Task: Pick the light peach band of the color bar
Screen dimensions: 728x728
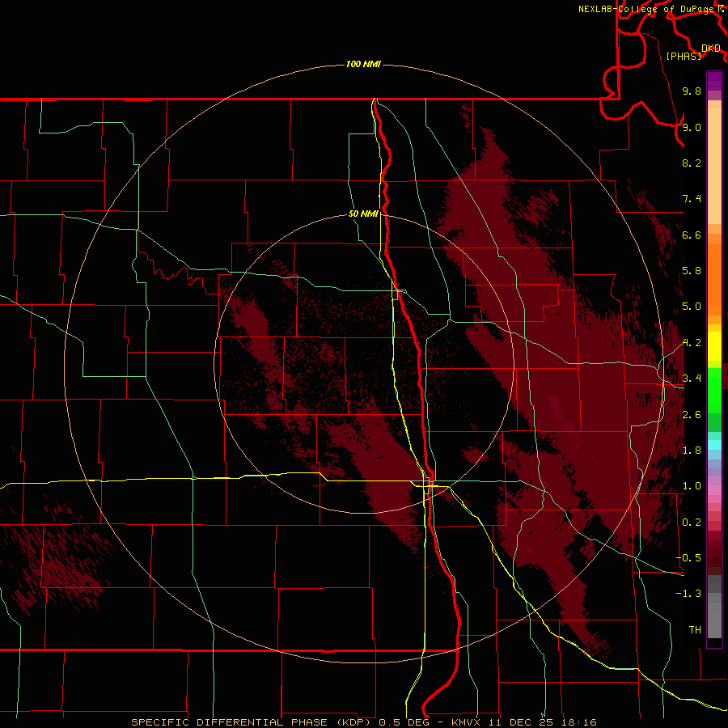Action: 714,166
